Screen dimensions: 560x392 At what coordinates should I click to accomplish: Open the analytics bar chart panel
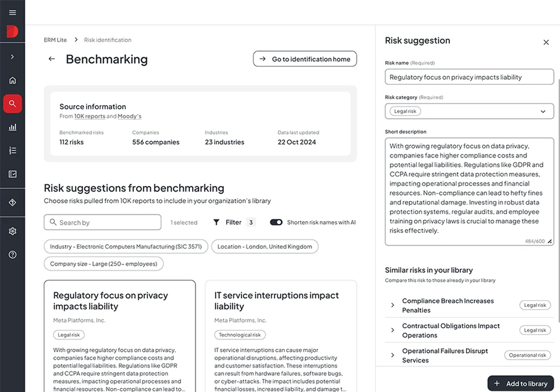[x=12, y=127]
